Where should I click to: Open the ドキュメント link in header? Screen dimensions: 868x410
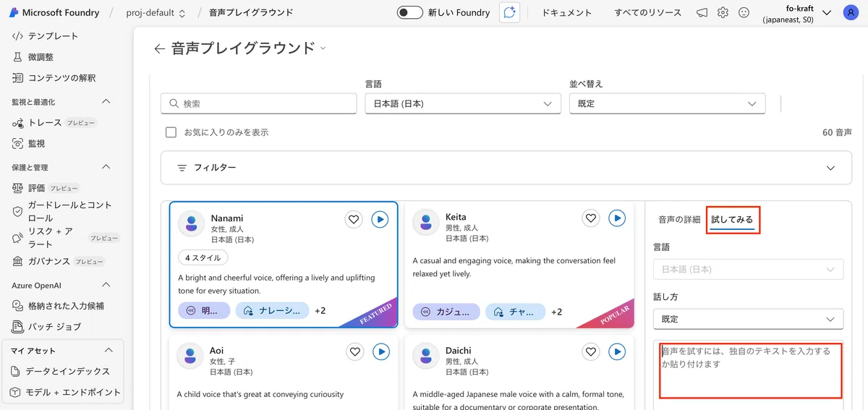(567, 13)
